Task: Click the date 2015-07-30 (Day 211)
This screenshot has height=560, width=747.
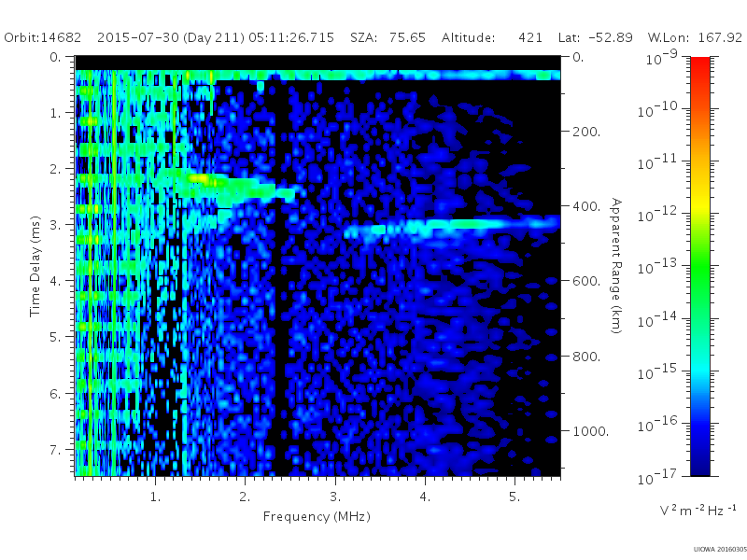Action: point(171,37)
